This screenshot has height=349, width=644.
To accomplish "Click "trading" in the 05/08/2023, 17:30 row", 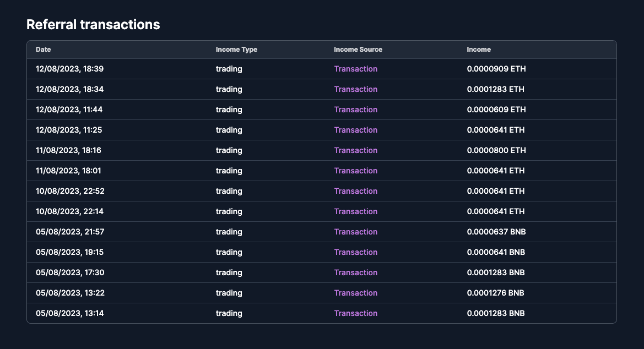I will click(x=229, y=272).
